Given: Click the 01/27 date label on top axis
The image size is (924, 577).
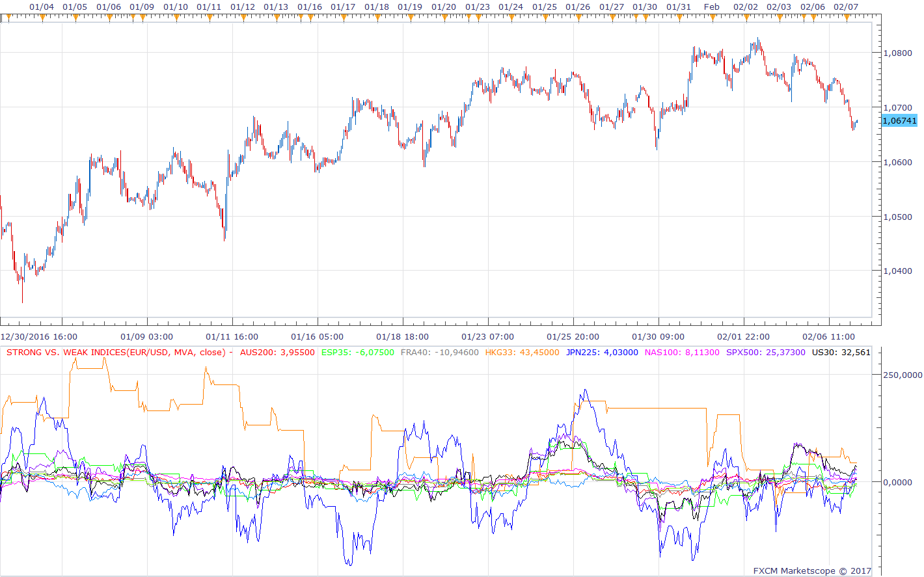Looking at the screenshot, I should click(x=612, y=7).
